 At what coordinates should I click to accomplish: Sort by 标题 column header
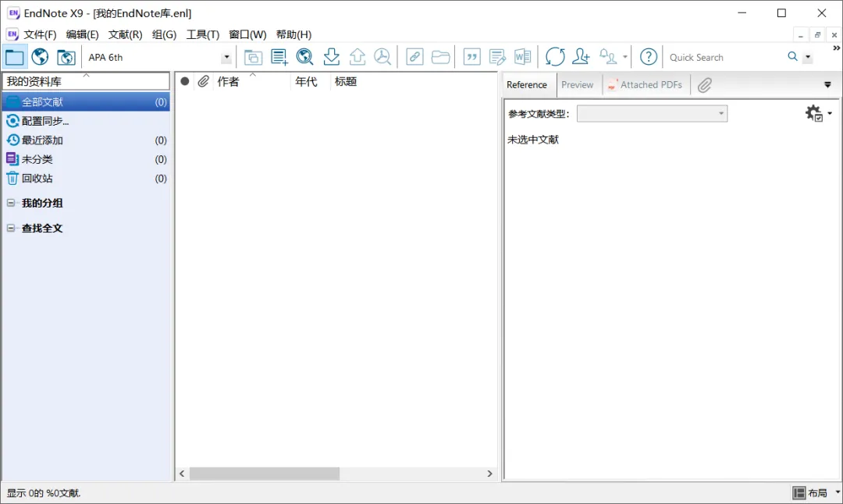(x=346, y=82)
